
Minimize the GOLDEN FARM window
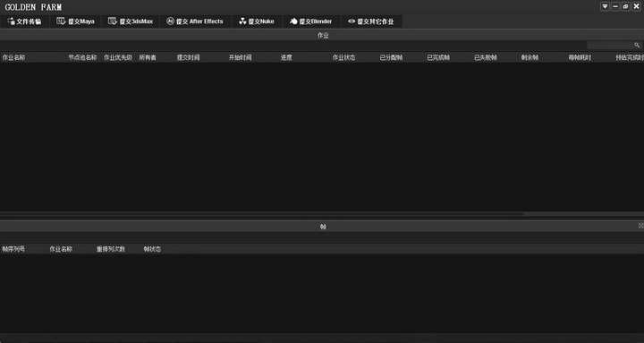pos(615,6)
